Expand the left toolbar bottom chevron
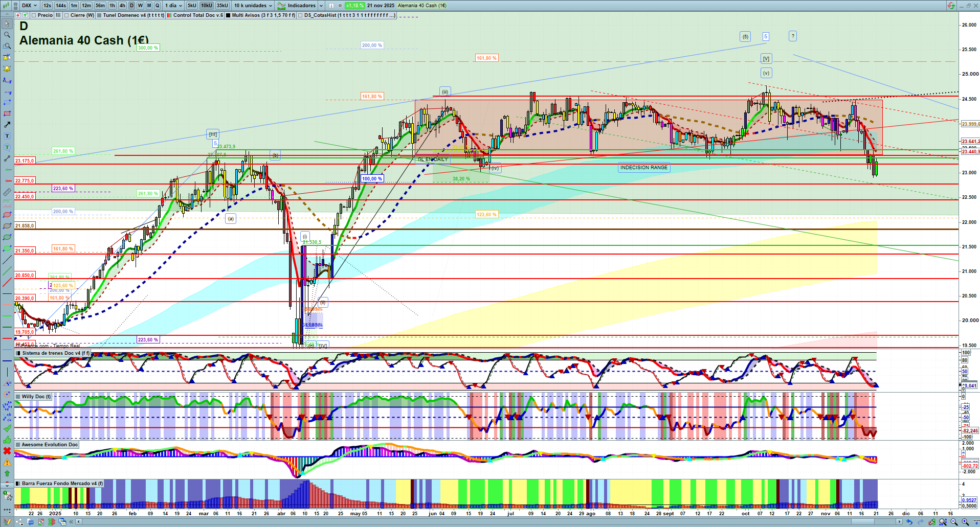 point(7,485)
